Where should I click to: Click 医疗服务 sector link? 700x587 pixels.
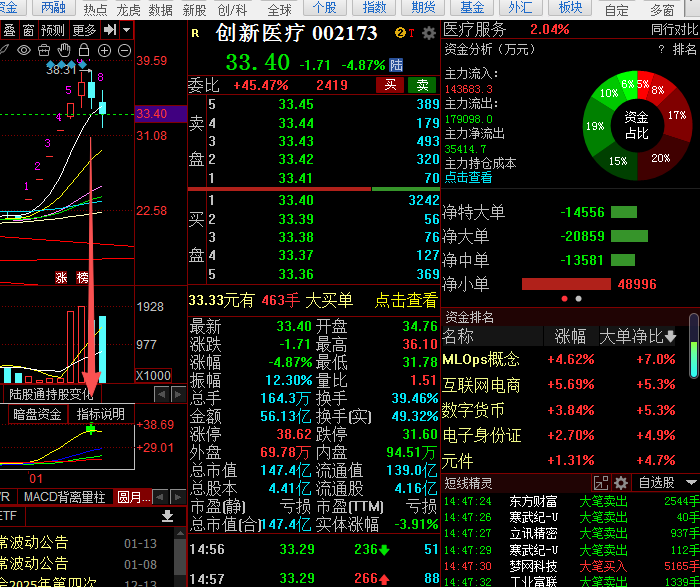coord(475,29)
